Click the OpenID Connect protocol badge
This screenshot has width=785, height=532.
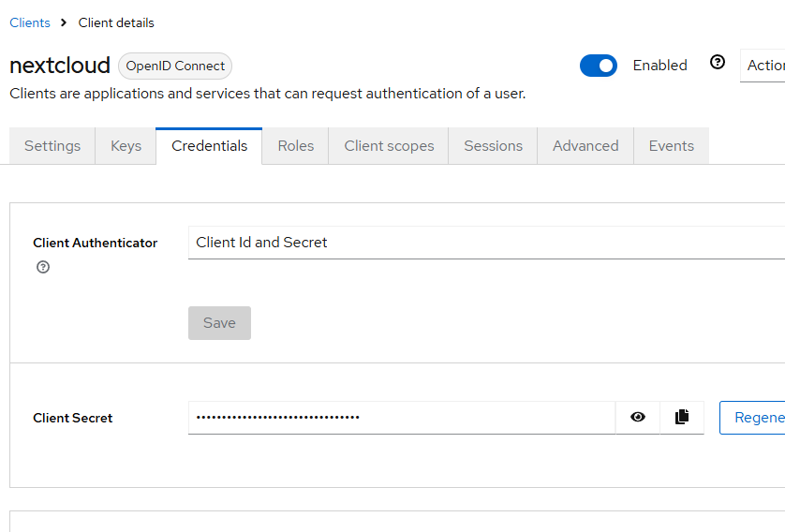pos(175,66)
